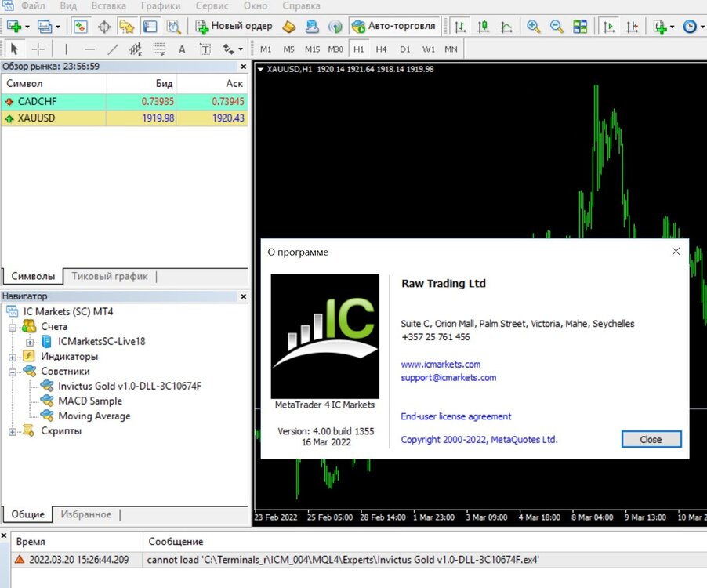
Task: Open Вставка menu
Action: 108,5
